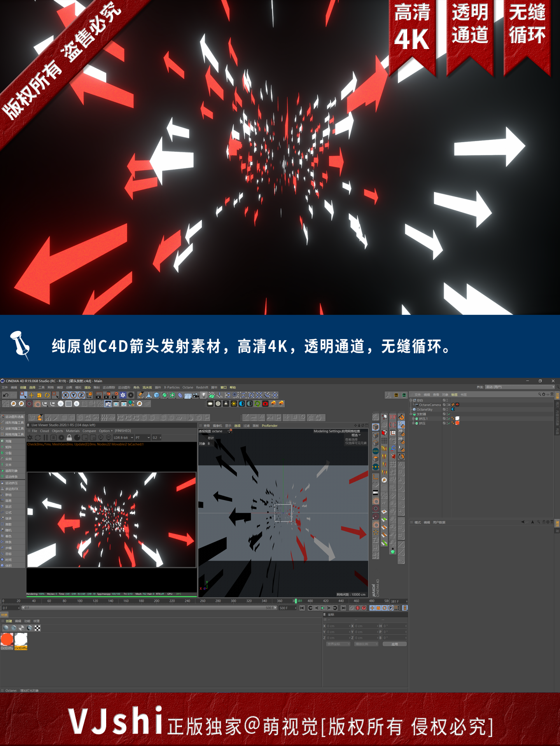Click the 2D snap magnet icon
Screen dimensions: 560x746
[x=401, y=441]
